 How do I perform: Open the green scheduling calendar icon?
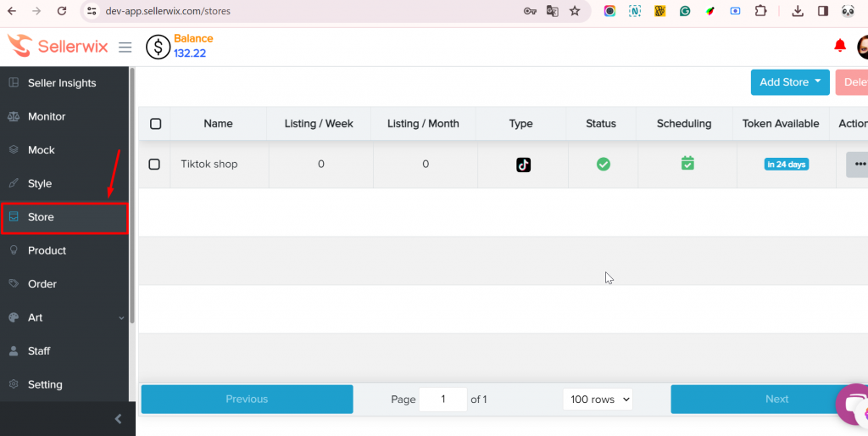tap(687, 163)
